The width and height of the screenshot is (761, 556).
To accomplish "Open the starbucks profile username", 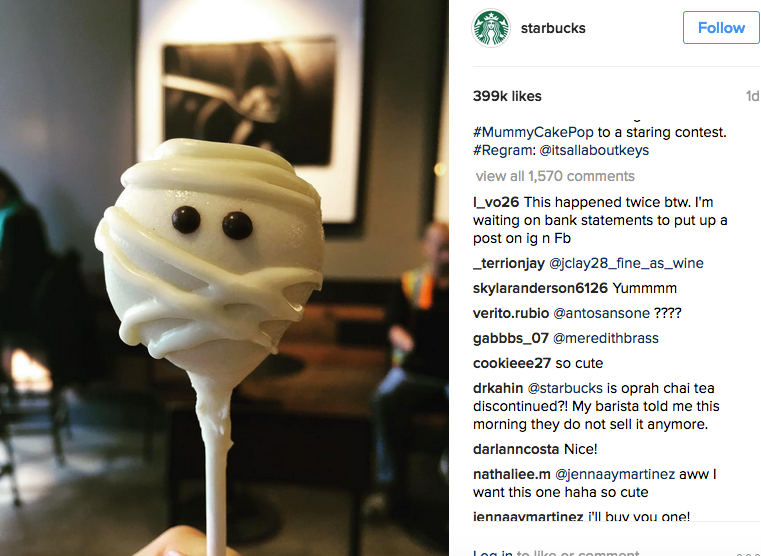I will point(553,28).
